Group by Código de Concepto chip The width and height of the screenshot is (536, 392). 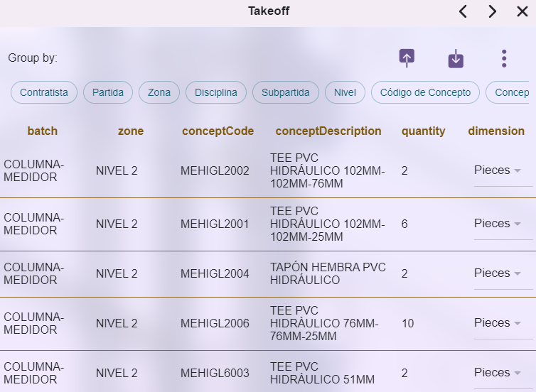pyautogui.click(x=425, y=92)
